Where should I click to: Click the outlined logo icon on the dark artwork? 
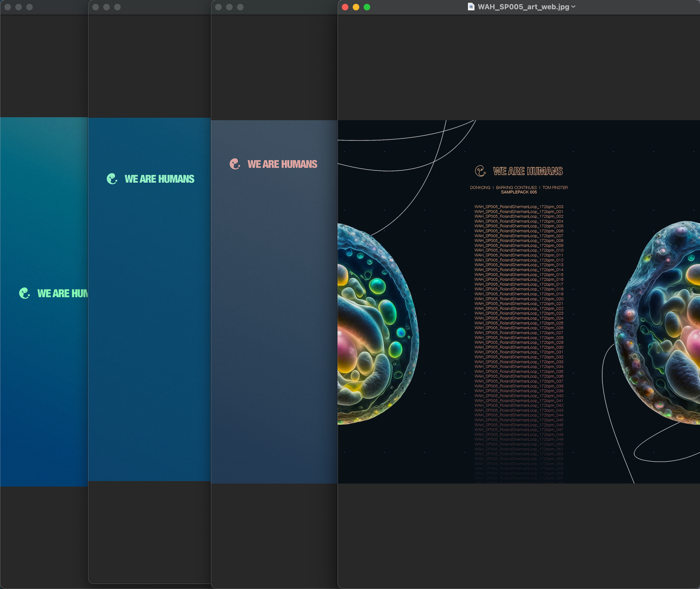[x=480, y=171]
